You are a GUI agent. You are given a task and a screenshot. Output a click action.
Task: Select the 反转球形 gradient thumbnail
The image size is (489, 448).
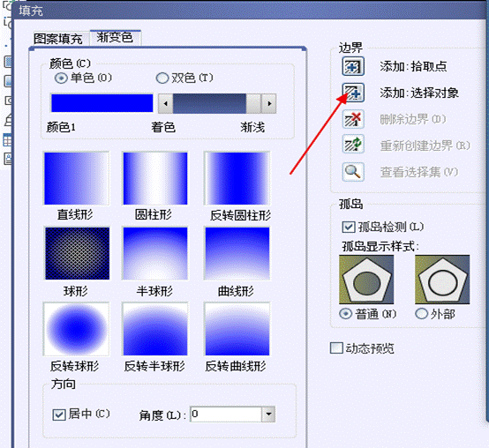tap(77, 329)
